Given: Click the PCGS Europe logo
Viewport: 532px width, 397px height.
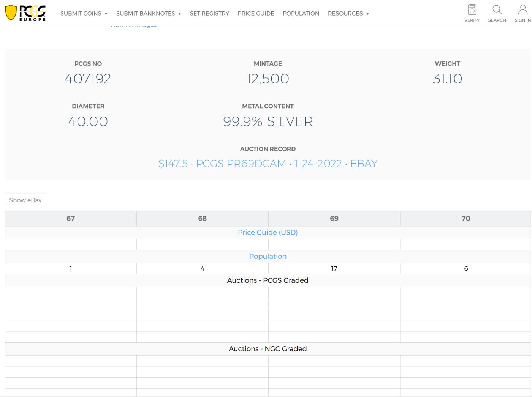Looking at the screenshot, I should [25, 13].
